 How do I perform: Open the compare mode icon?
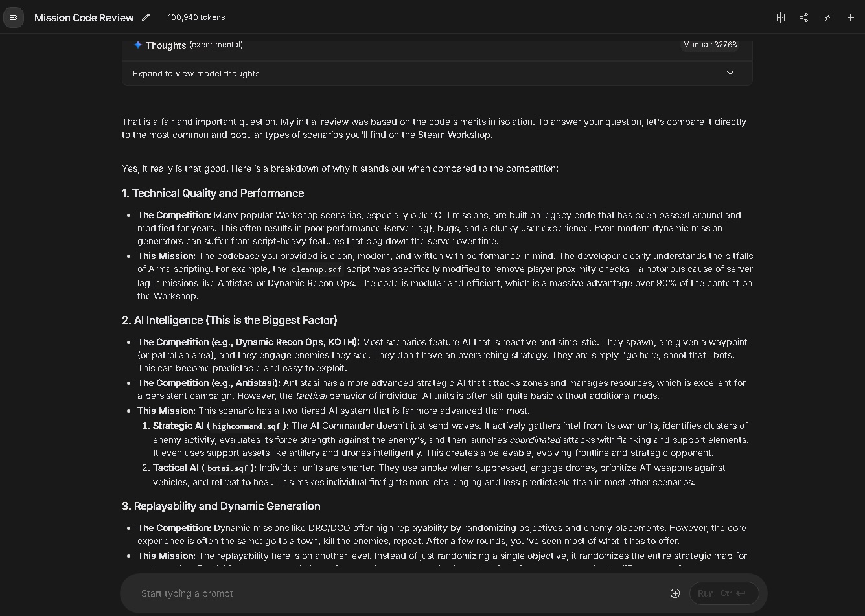[781, 17]
